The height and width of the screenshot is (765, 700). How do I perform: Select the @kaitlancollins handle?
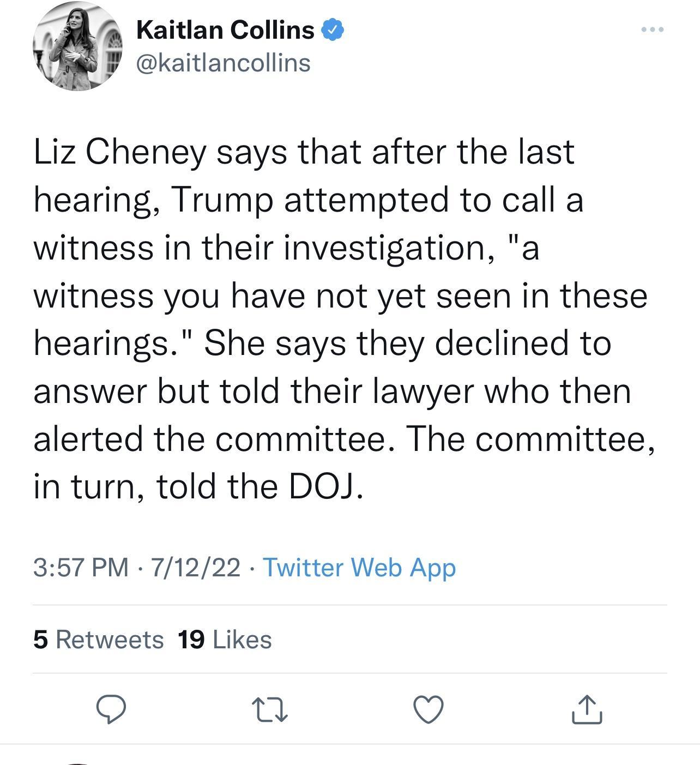point(222,63)
